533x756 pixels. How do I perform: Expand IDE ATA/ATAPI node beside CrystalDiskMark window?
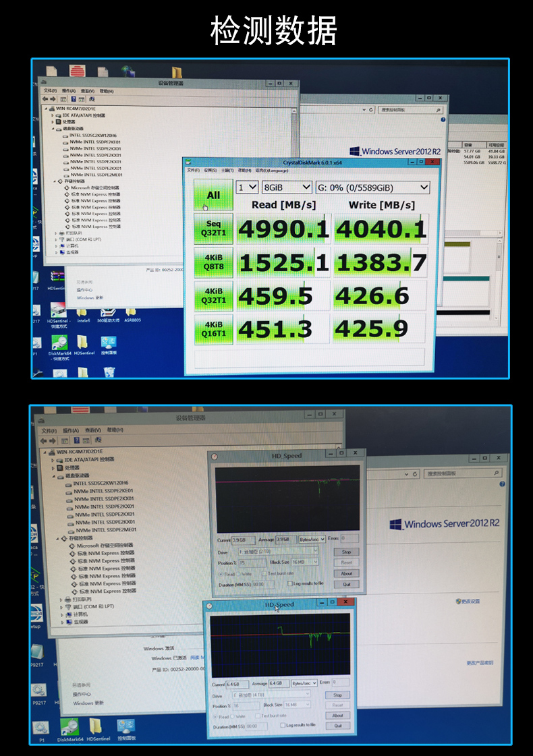pos(53,115)
